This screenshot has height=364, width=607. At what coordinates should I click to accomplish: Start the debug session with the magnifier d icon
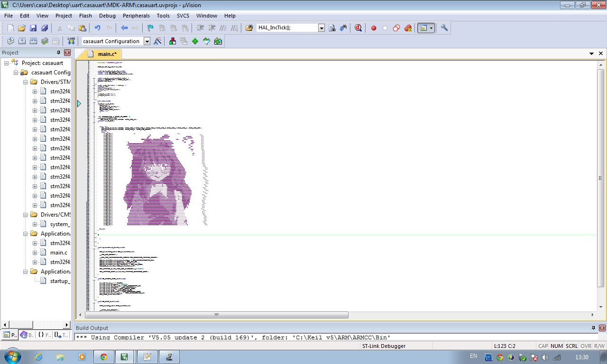click(x=359, y=28)
